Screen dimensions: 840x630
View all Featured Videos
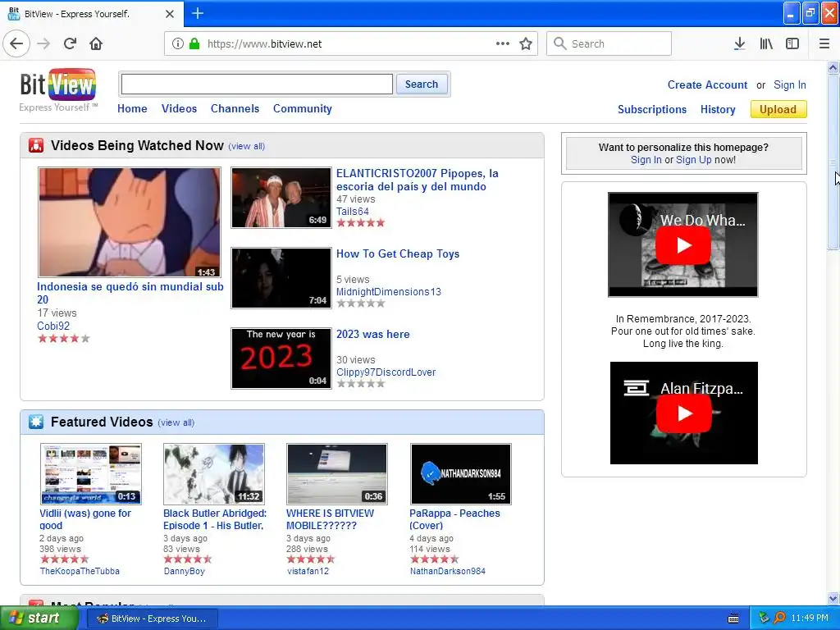tap(176, 422)
